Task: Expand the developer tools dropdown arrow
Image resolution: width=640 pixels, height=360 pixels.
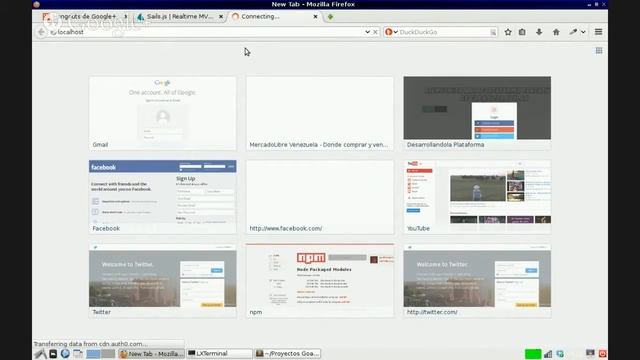Action: point(583,32)
